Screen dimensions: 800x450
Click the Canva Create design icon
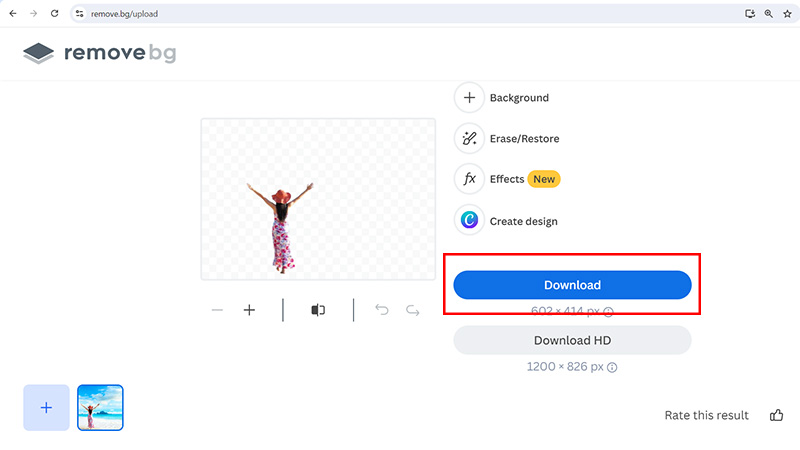point(469,221)
